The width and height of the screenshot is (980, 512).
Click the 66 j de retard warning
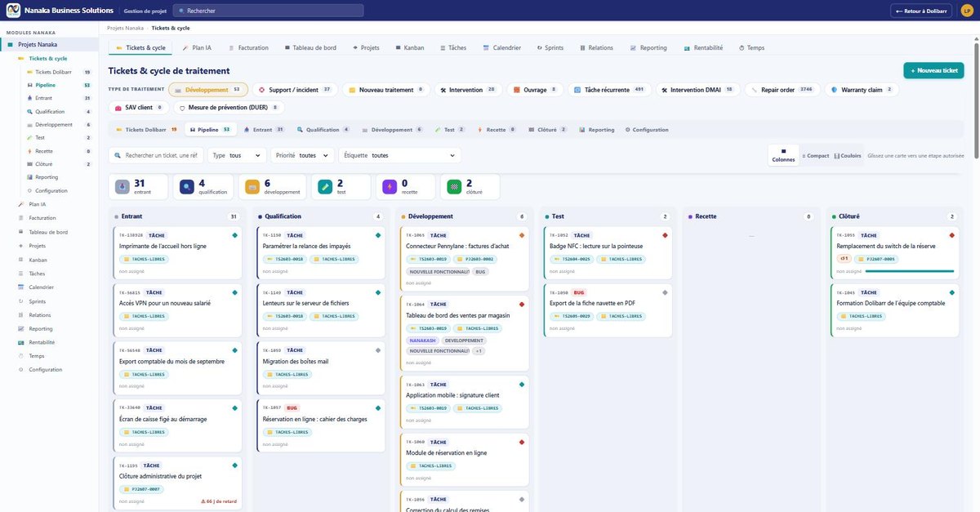pyautogui.click(x=219, y=501)
